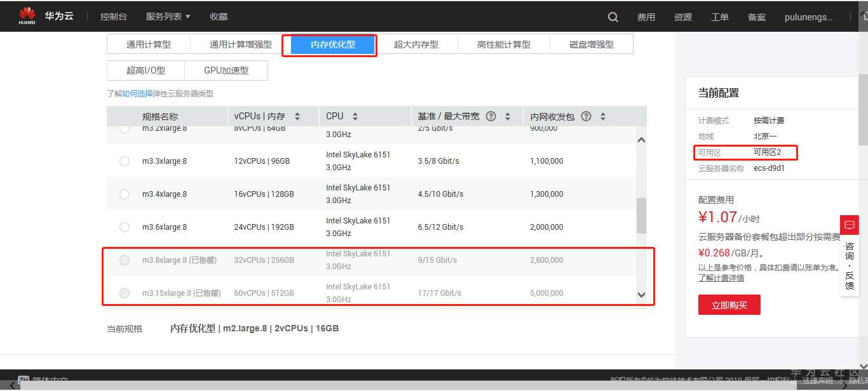
Task: Switch to 通用计算型 tab
Action: point(149,44)
